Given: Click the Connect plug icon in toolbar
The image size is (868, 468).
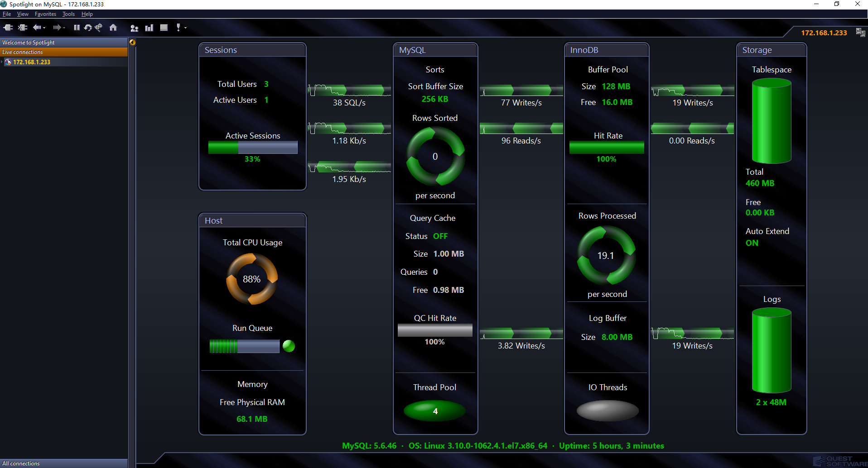Looking at the screenshot, I should (x=8, y=28).
